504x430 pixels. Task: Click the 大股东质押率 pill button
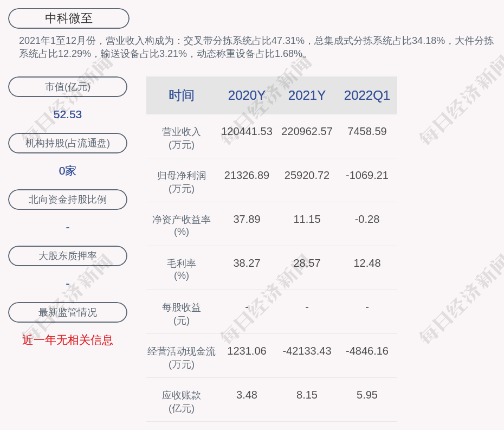[68, 256]
